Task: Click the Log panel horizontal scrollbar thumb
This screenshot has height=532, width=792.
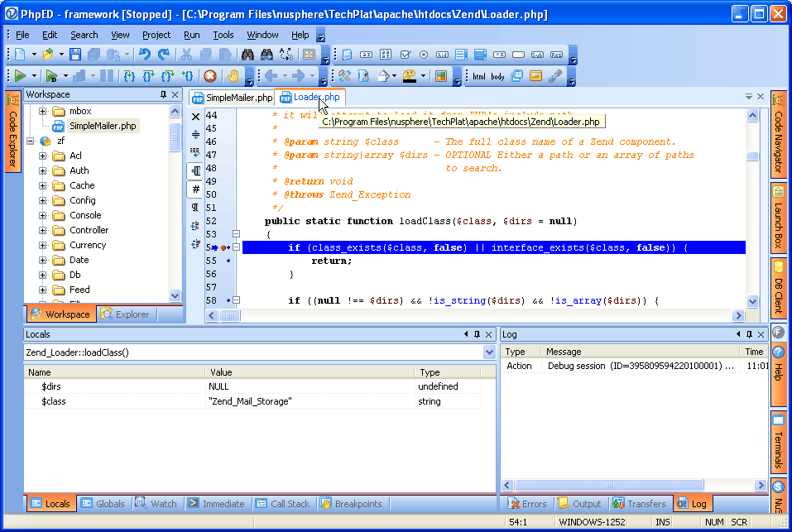Action: (608, 485)
